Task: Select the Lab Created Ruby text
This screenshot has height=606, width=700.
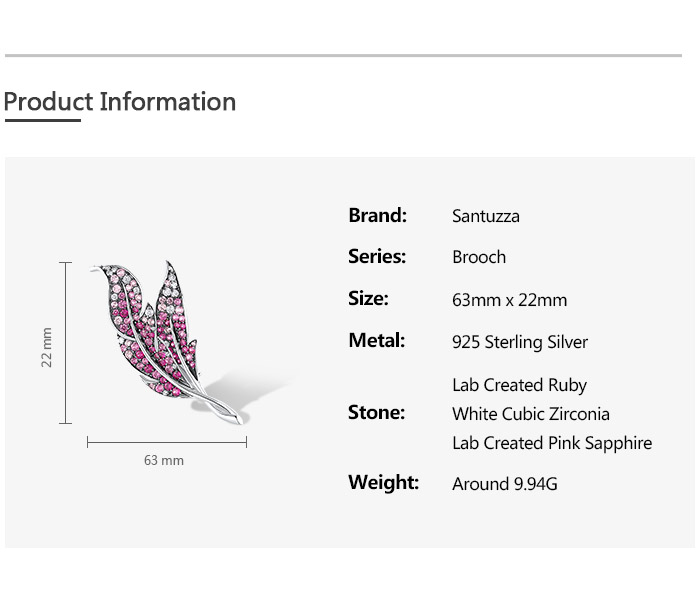Action: 519,385
